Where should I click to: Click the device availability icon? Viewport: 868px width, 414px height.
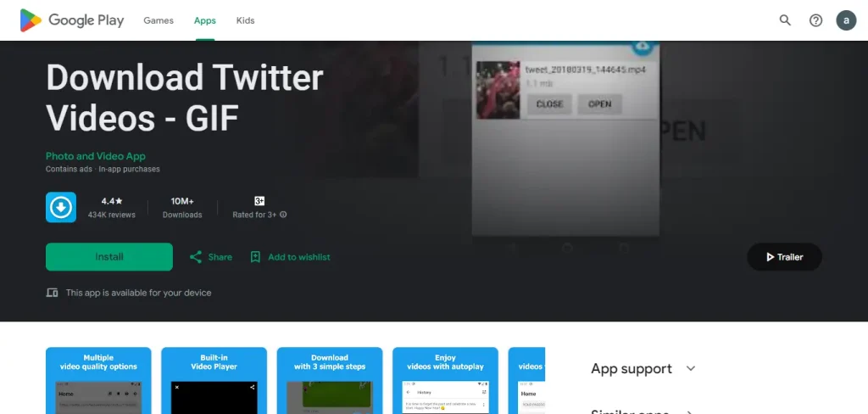(52, 293)
